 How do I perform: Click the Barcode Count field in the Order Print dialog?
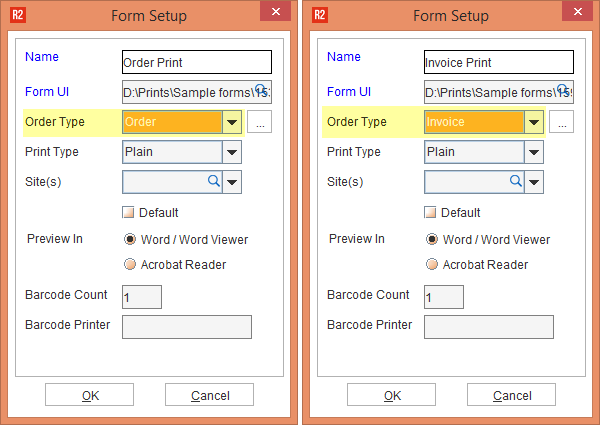141,297
